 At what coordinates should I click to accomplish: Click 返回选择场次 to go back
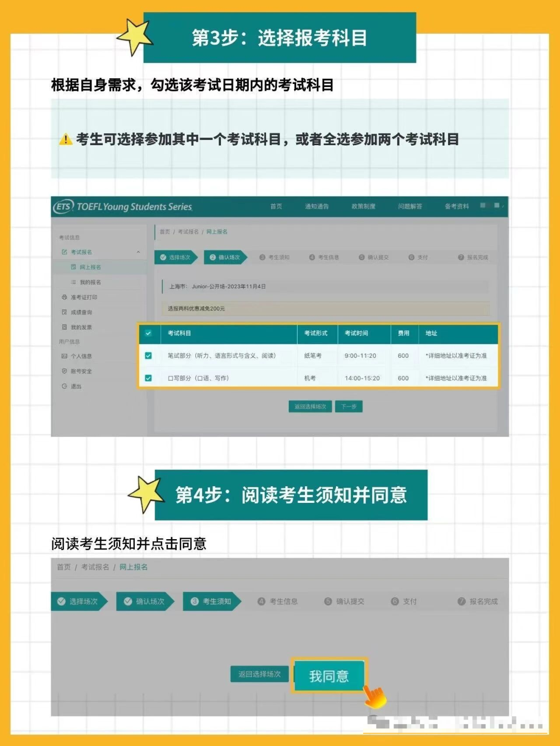(x=258, y=674)
